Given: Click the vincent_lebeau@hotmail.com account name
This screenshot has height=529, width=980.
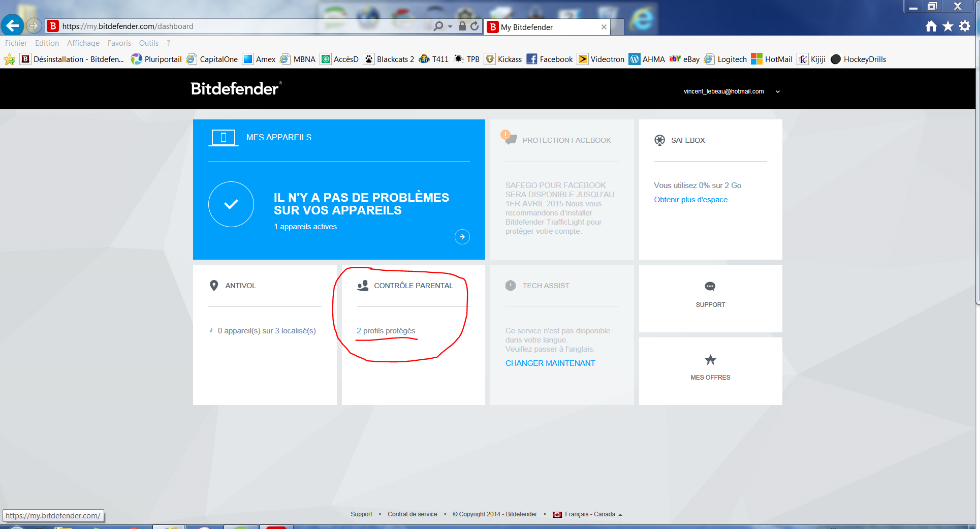Looking at the screenshot, I should click(x=723, y=91).
